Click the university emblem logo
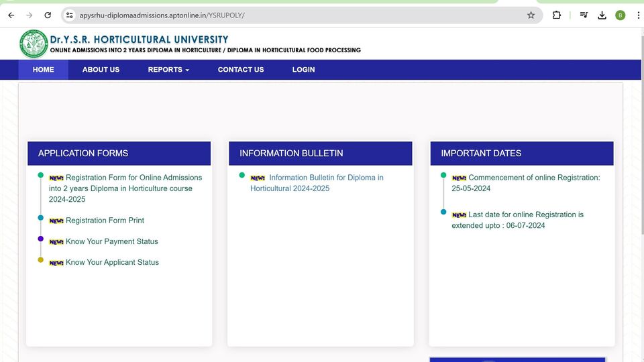644x362 pixels. tap(34, 44)
